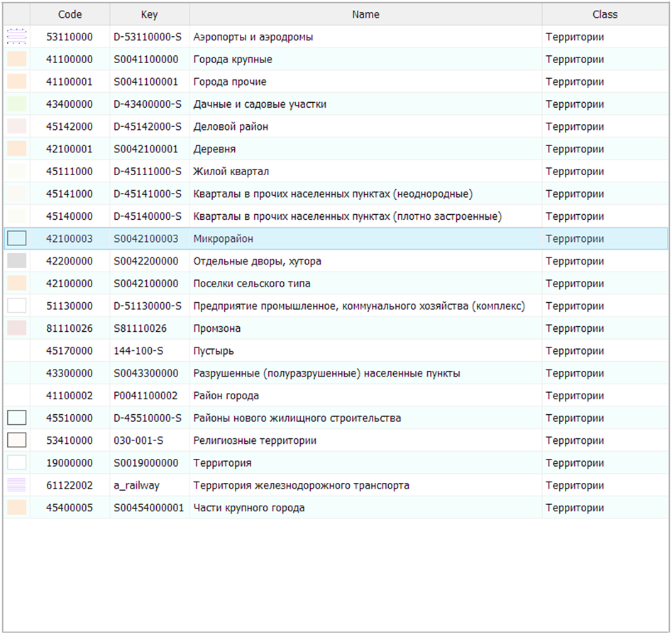Click the white swatch icon for Территория

click(x=16, y=463)
